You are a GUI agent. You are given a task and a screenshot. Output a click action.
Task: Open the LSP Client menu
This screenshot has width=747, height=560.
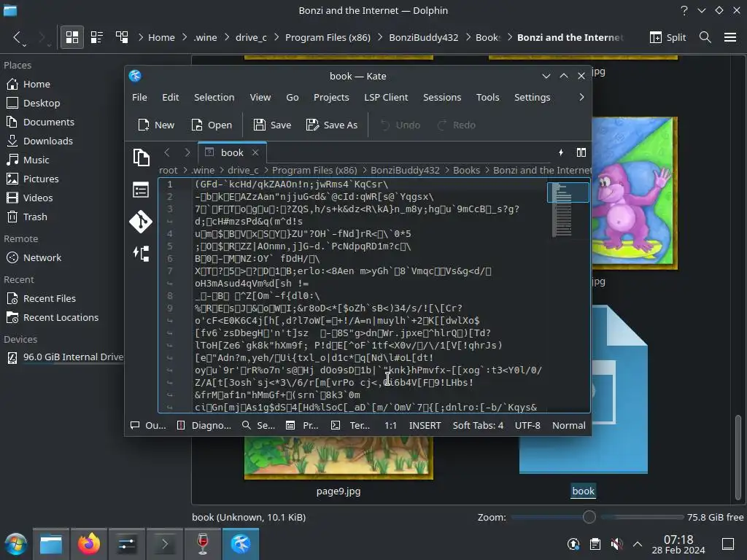click(386, 97)
